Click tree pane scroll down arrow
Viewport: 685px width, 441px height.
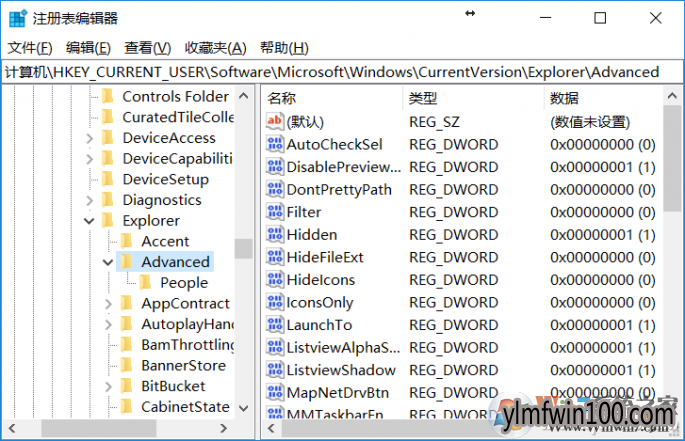click(x=244, y=408)
